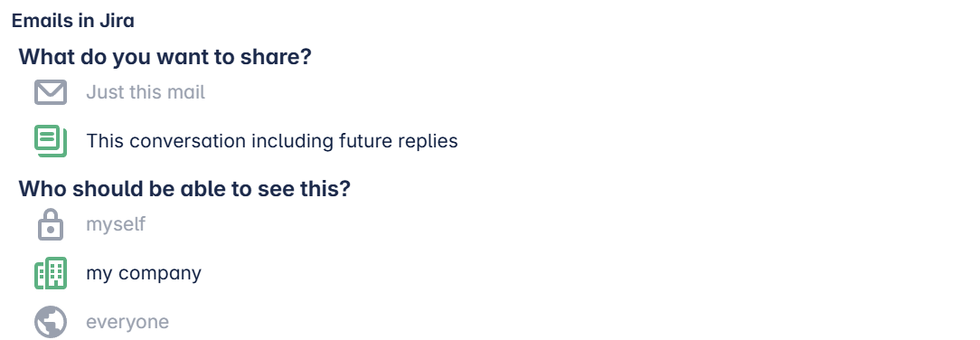Choose the 'myself' visibility label
980x340 pixels.
click(x=116, y=224)
